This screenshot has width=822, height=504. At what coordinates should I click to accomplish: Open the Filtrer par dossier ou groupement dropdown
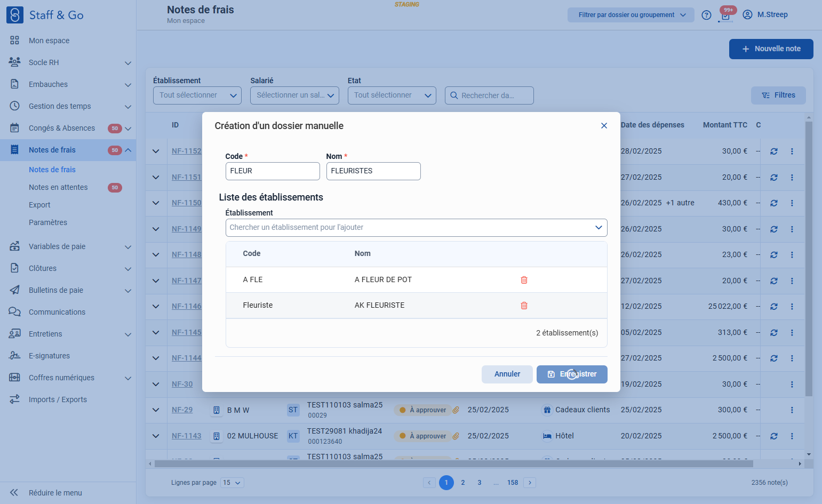[x=631, y=15]
